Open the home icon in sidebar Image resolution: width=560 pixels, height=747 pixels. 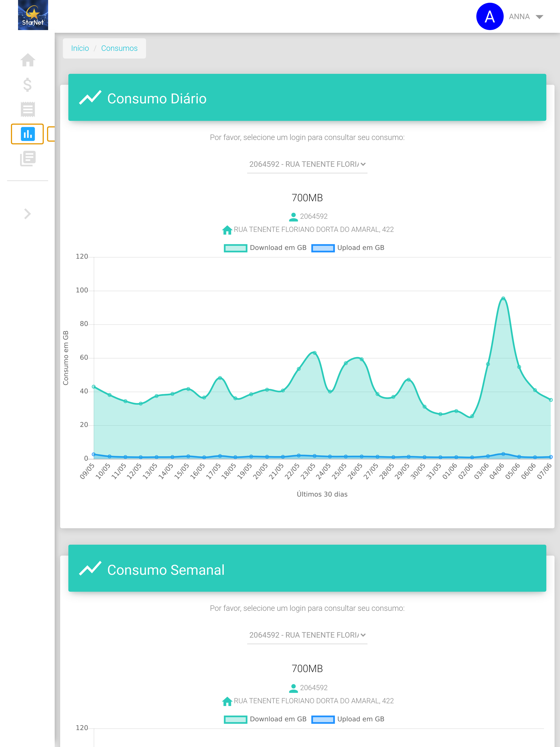pos(28,60)
